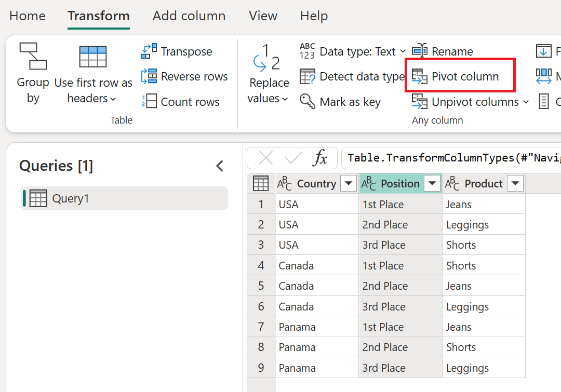Click the Mark as key icon
This screenshot has height=392, width=561.
(308, 101)
